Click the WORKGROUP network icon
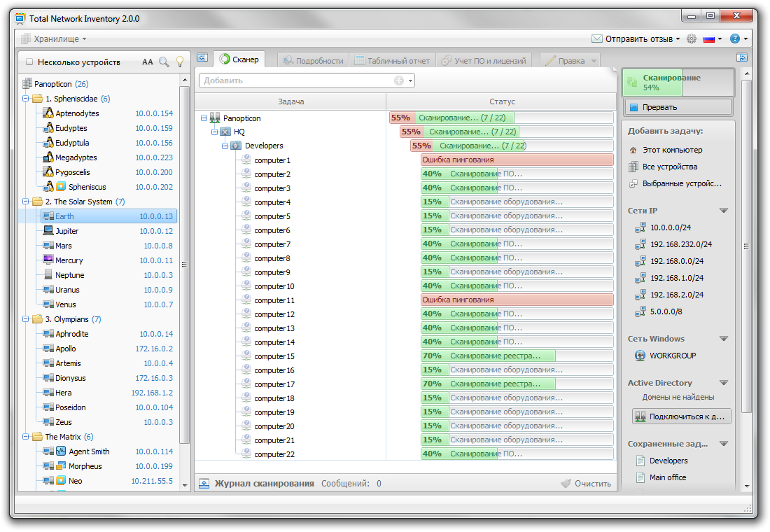770x532 pixels. pos(640,356)
